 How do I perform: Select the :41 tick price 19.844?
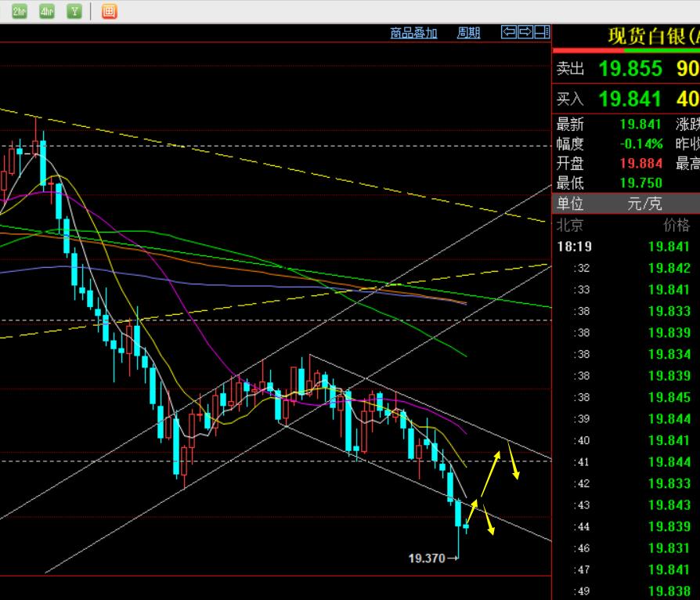669,462
